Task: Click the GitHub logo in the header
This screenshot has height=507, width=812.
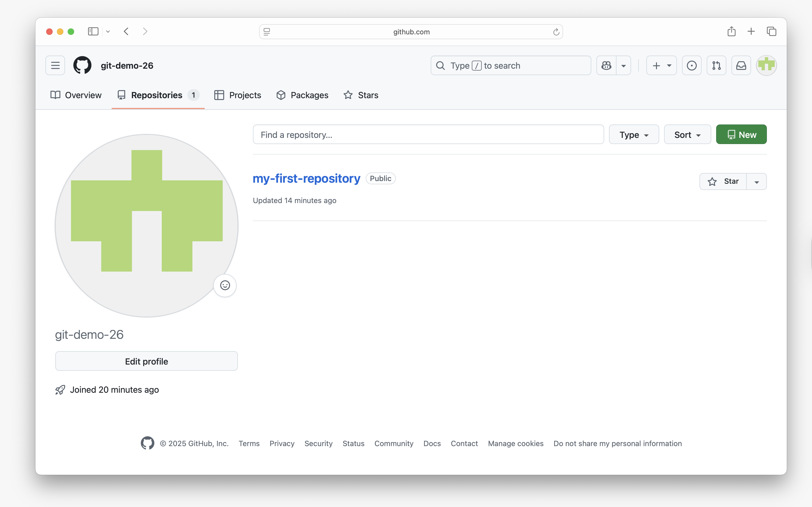Action: click(82, 65)
